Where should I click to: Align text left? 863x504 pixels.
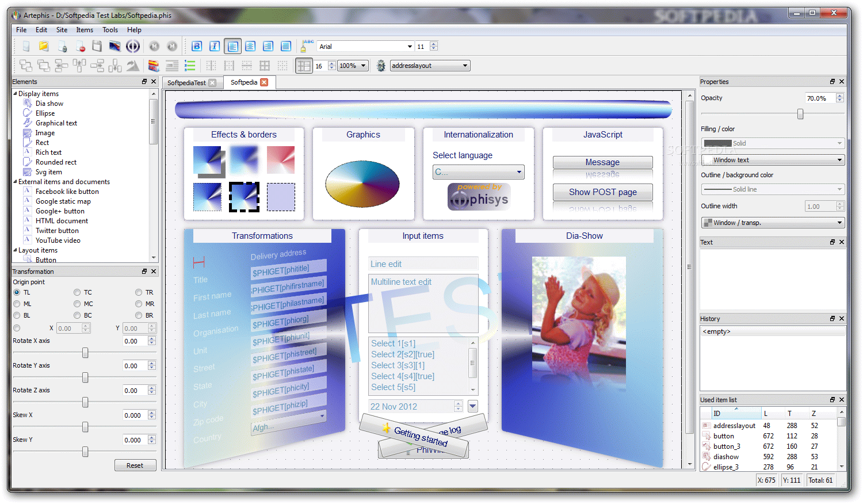tap(232, 47)
